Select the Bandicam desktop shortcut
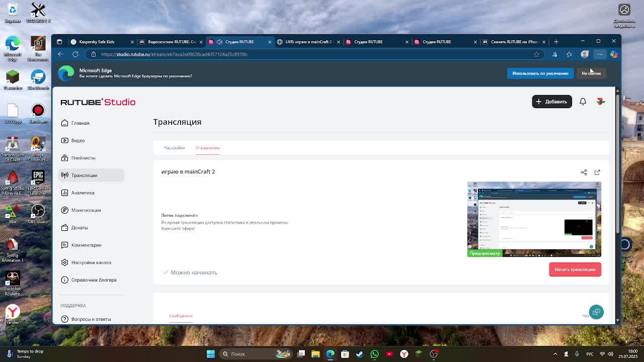The image size is (644, 362). [x=38, y=113]
